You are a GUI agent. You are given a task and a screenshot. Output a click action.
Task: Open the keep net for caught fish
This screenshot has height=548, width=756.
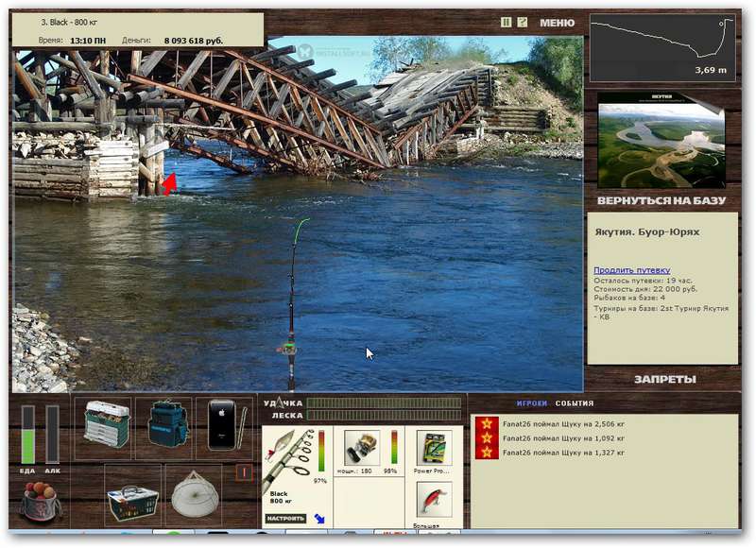point(194,494)
